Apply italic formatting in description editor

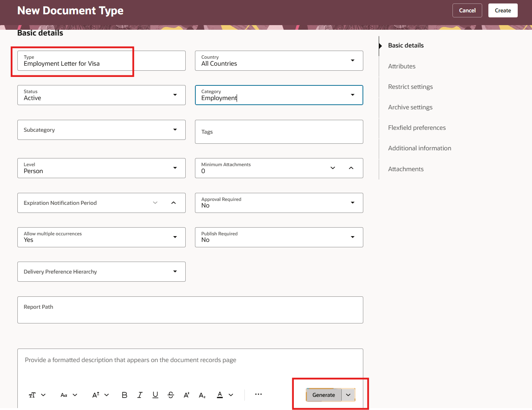140,395
